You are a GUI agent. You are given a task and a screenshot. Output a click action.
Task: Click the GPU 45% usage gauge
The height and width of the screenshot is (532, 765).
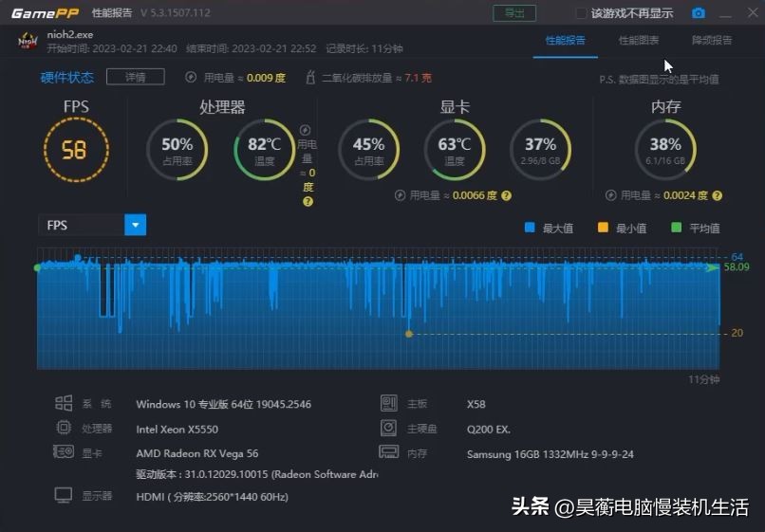[x=368, y=149]
